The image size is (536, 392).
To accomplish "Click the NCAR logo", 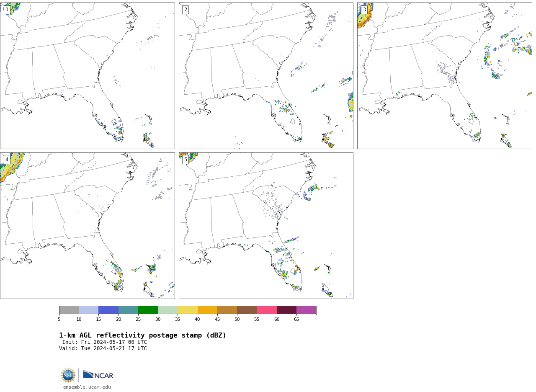I will [x=98, y=374].
